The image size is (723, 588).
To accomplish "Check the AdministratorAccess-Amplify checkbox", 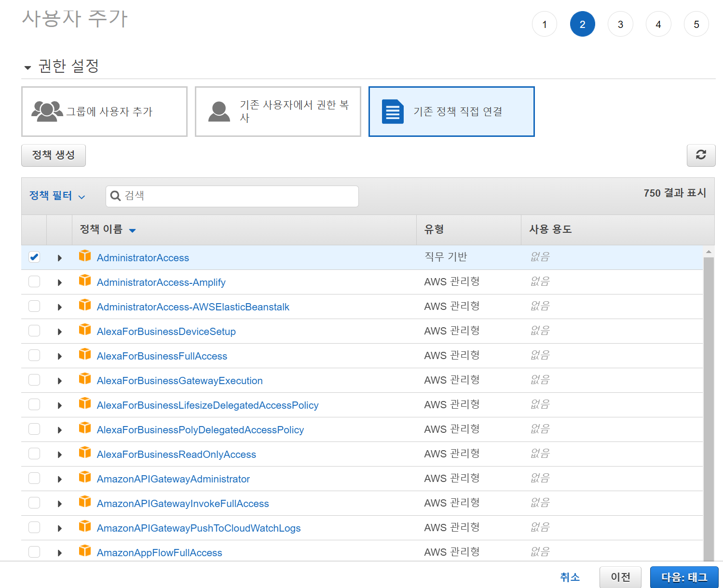I will [x=34, y=281].
